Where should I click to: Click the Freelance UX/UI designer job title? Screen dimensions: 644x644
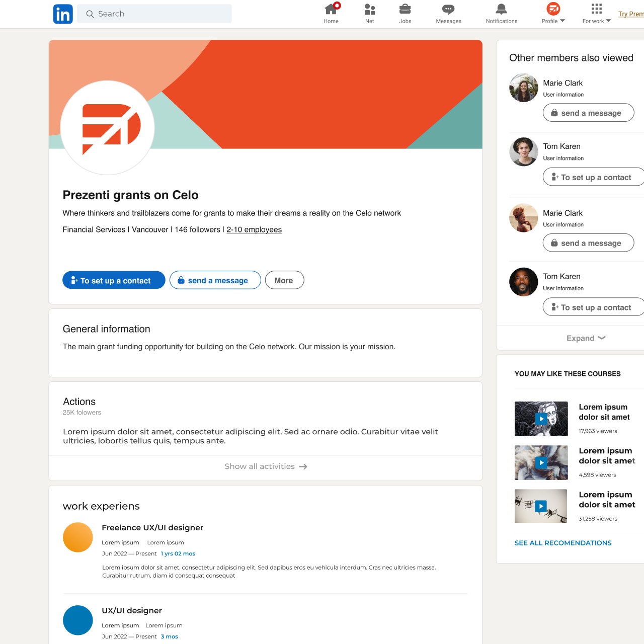pyautogui.click(x=152, y=527)
